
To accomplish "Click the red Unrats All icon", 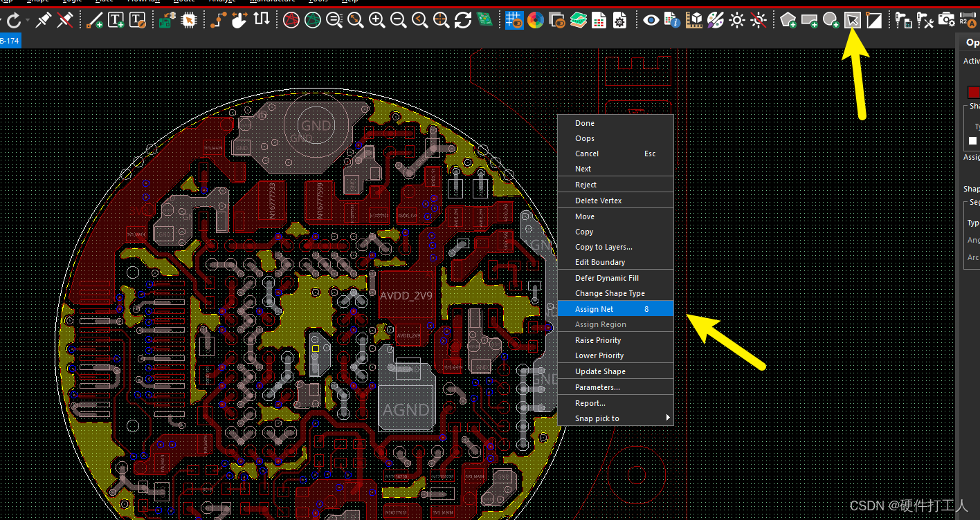I will tap(291, 20).
